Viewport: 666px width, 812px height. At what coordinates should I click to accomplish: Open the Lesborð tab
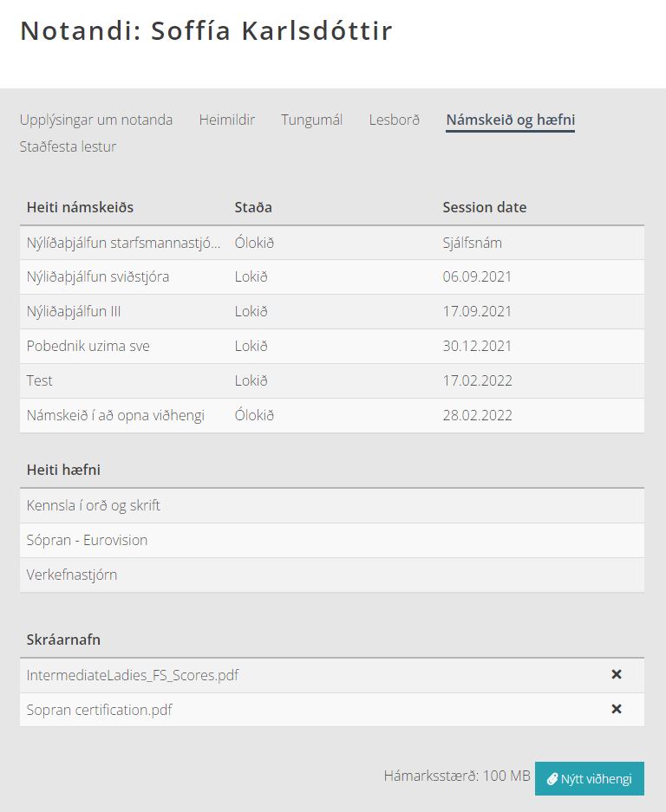pos(394,120)
